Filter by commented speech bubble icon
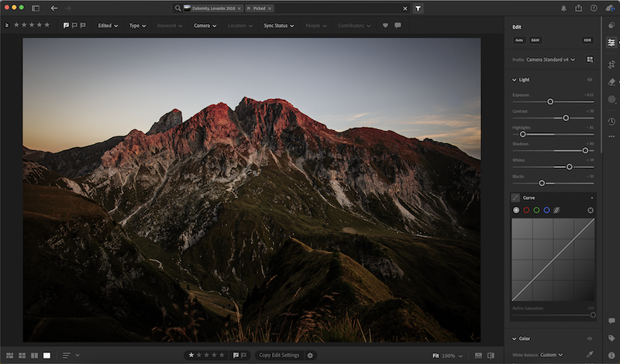Viewport: 620px width, 364px height. 398,26
